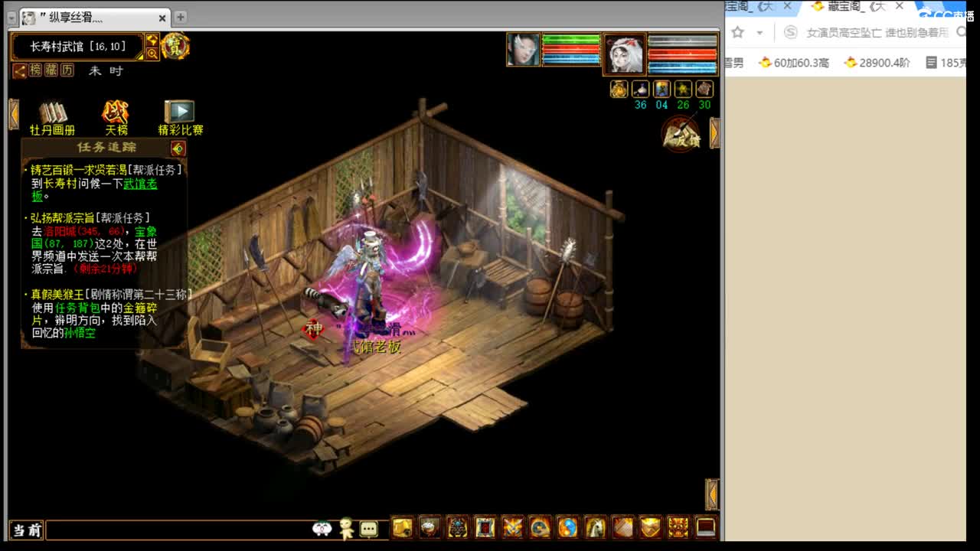Open the white panda emoticon icon

click(x=322, y=528)
